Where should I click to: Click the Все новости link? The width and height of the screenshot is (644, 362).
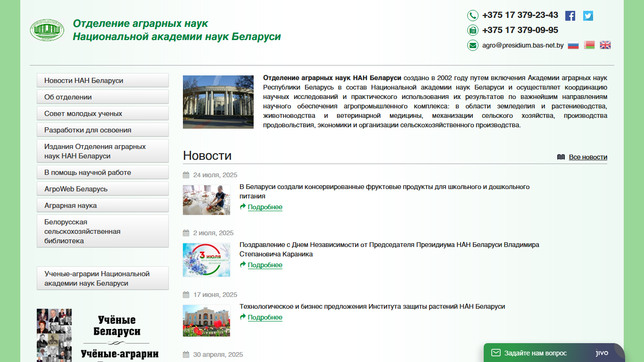point(588,157)
